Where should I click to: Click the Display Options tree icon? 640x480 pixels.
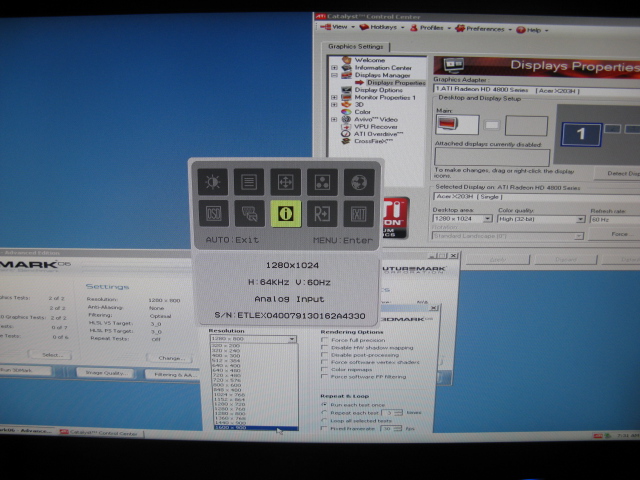click(x=347, y=90)
